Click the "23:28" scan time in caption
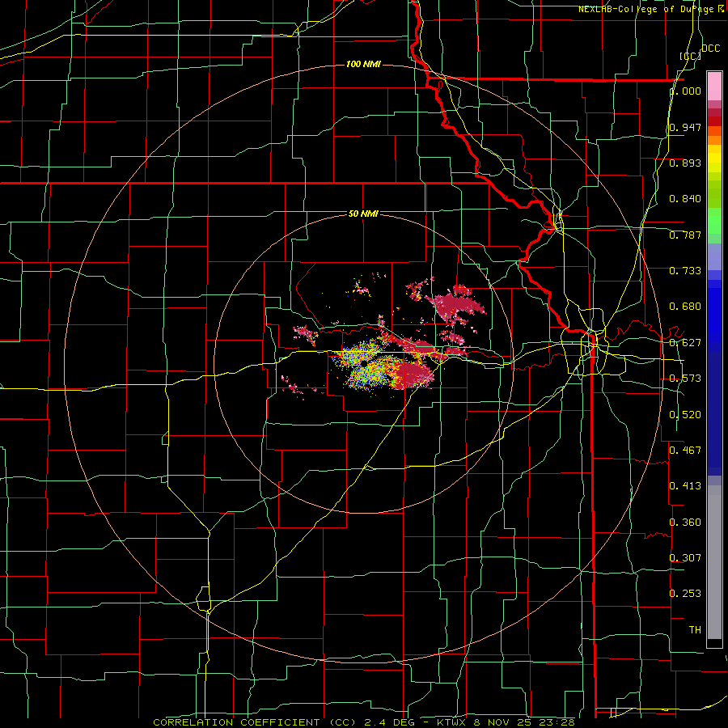728x728 pixels. click(557, 722)
